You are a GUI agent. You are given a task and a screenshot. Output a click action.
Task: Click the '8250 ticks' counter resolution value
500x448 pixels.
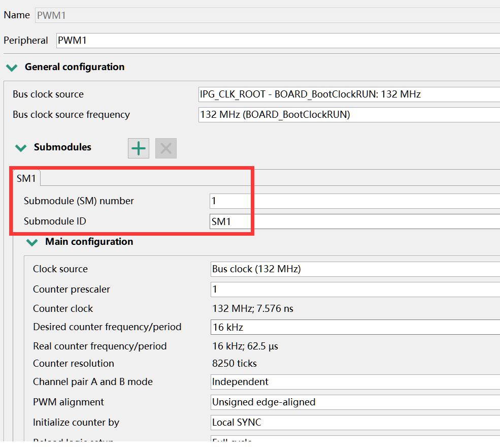tap(235, 364)
